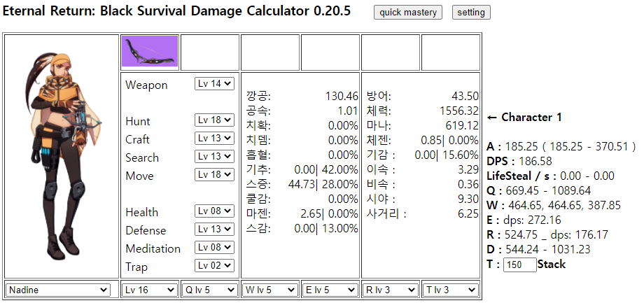Viewport: 644px width, 303px height.
Task: Click the attack speed value 1.01
Action: click(x=349, y=111)
